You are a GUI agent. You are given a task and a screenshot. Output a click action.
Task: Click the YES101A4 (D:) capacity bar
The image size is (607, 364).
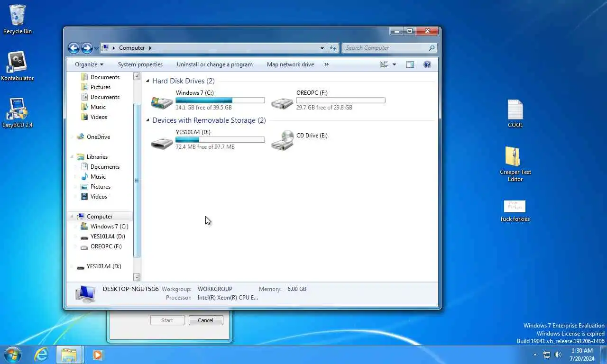tap(220, 140)
